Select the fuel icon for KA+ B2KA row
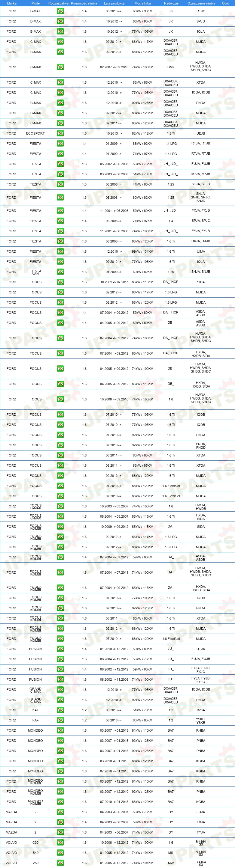235x868 pixels. (x=60, y=710)
